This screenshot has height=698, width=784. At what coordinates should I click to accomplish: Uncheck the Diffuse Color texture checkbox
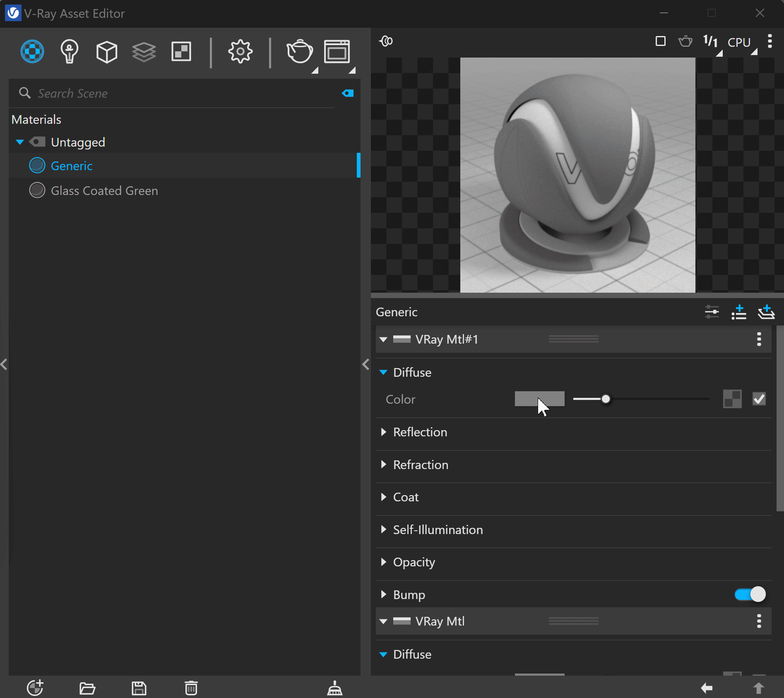click(759, 399)
